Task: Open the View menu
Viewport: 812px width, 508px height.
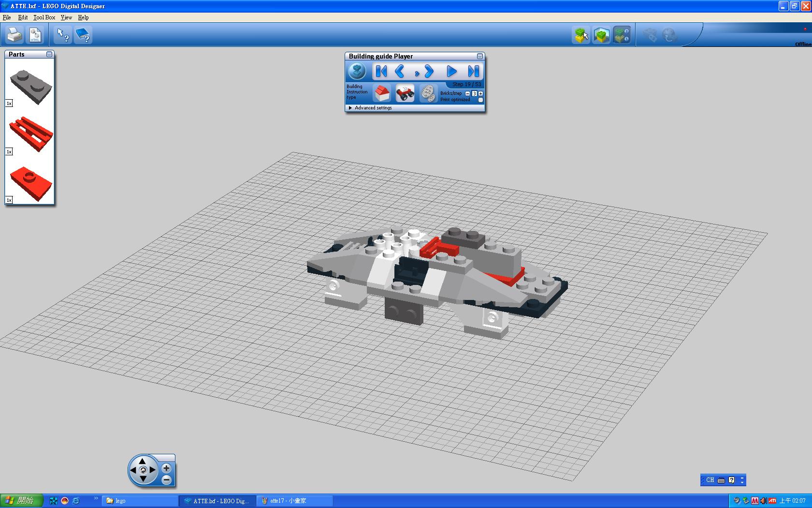Action: pos(66,17)
